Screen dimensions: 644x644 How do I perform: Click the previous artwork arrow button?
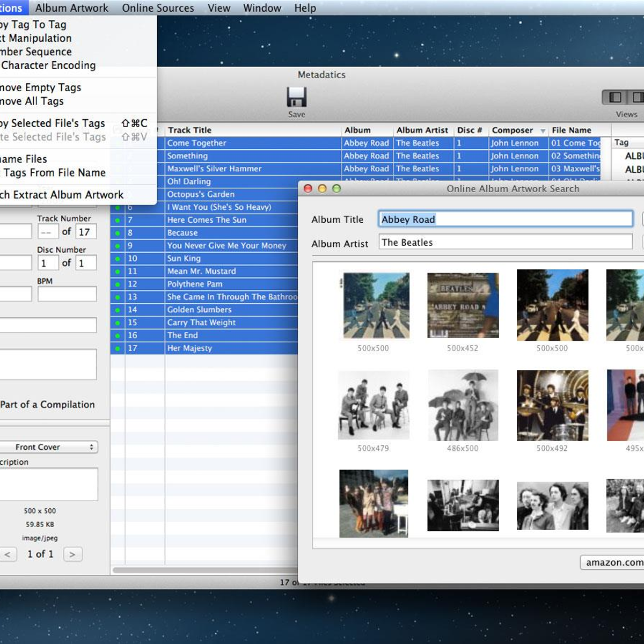8,554
